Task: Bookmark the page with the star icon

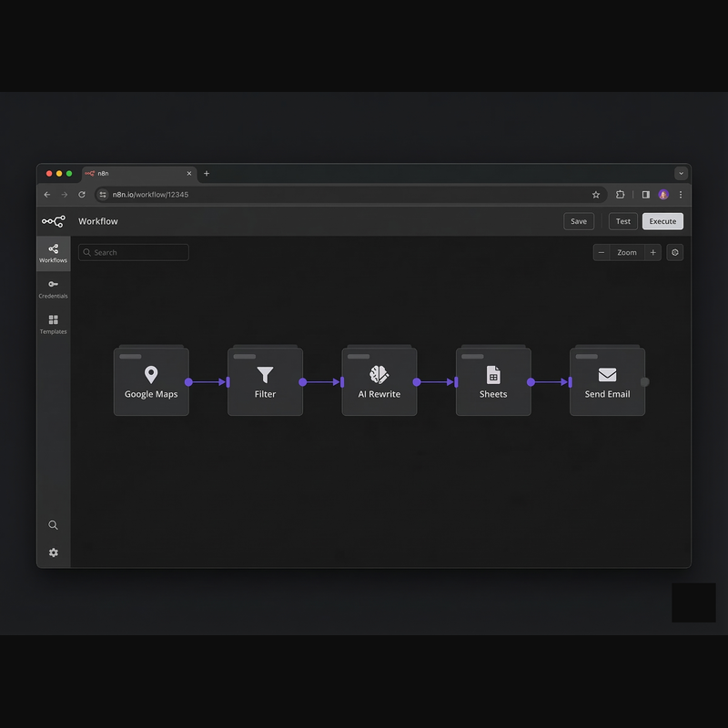Action: tap(596, 194)
